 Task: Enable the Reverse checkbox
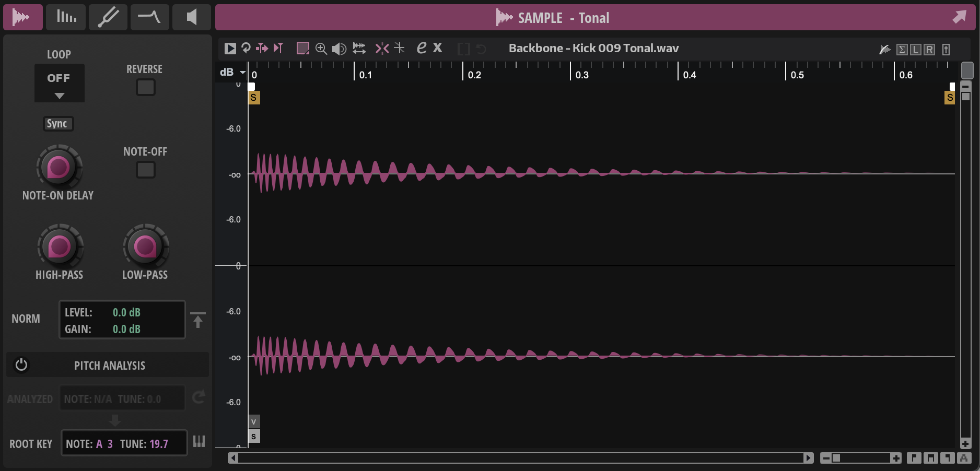coord(145,87)
